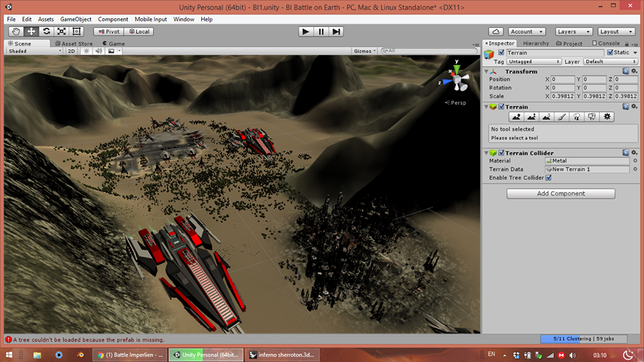This screenshot has width=644, height=362.
Task: Select the Rotate tool
Action: click(46, 32)
